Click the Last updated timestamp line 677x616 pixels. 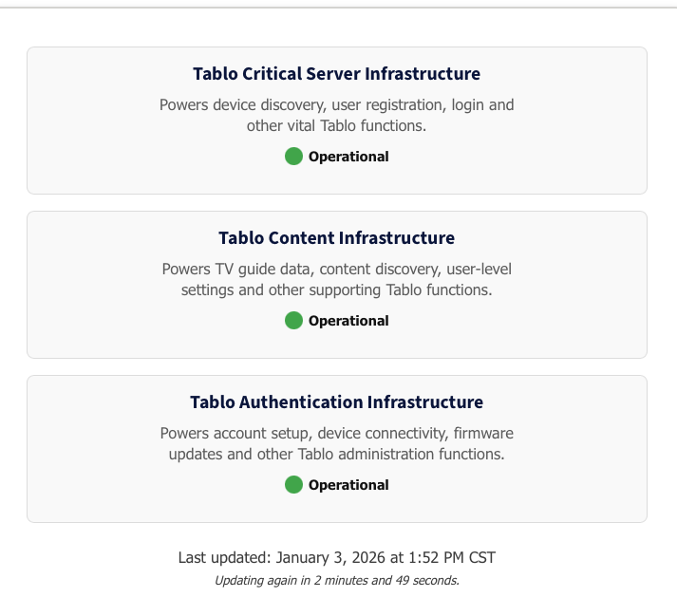coord(336,558)
